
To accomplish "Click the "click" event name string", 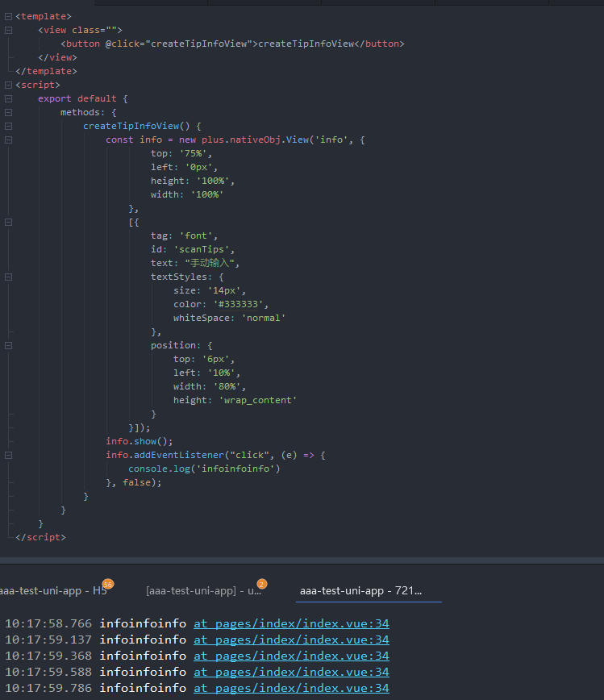I will tap(249, 456).
